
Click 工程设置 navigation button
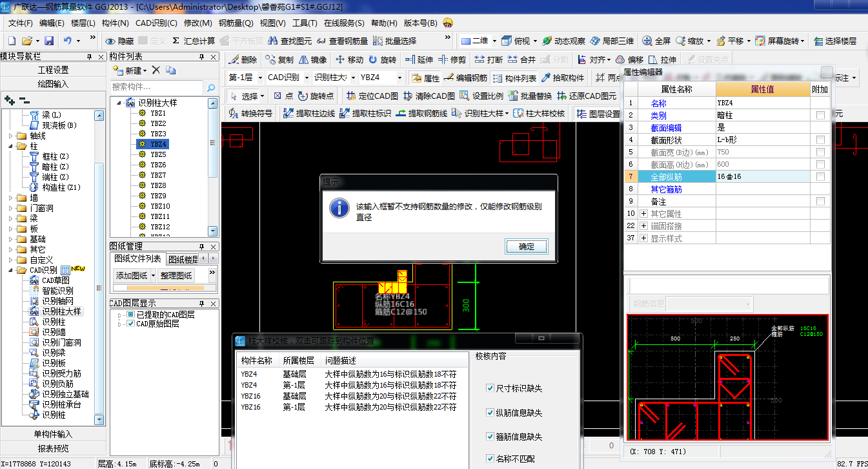(53, 70)
